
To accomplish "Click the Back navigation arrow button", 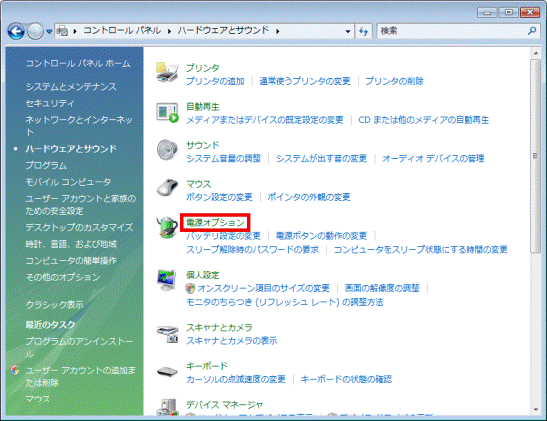I will tap(16, 31).
